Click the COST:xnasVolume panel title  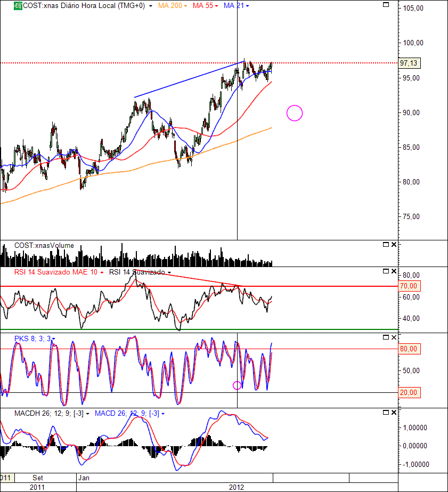[x=44, y=245]
